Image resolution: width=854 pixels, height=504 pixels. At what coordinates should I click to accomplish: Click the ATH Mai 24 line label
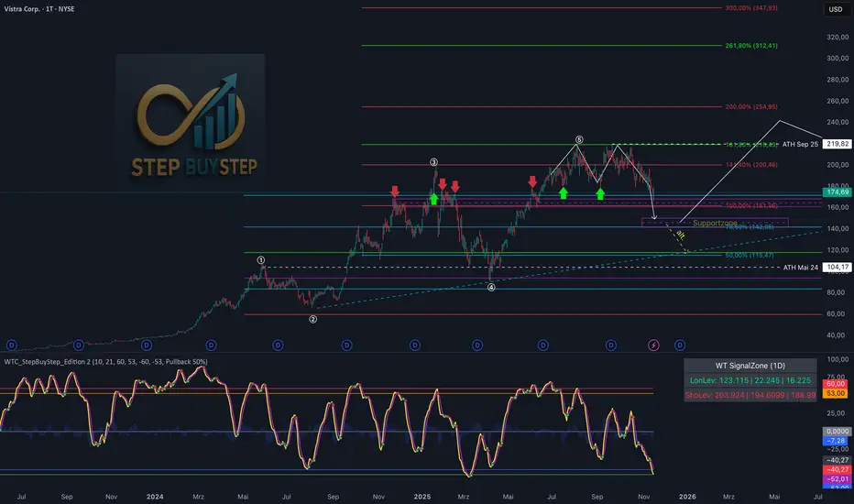click(x=801, y=268)
